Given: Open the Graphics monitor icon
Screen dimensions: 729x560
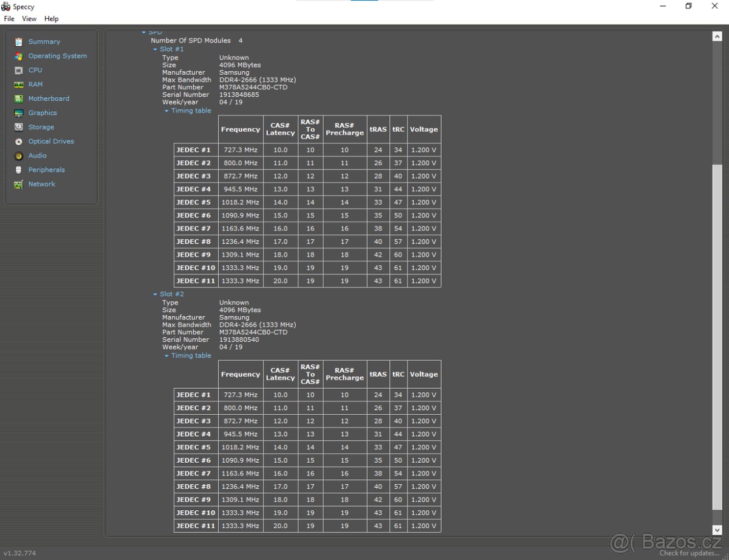Looking at the screenshot, I should pos(18,113).
